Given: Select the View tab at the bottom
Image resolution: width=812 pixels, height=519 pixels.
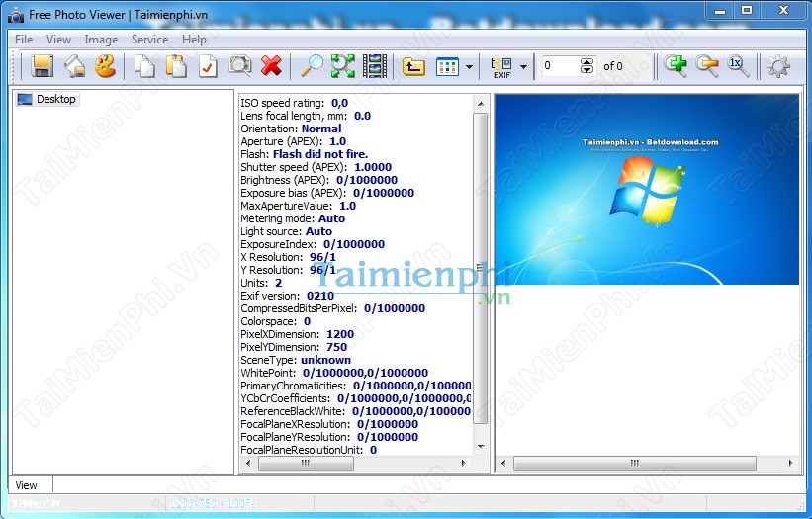Looking at the screenshot, I should [27, 484].
